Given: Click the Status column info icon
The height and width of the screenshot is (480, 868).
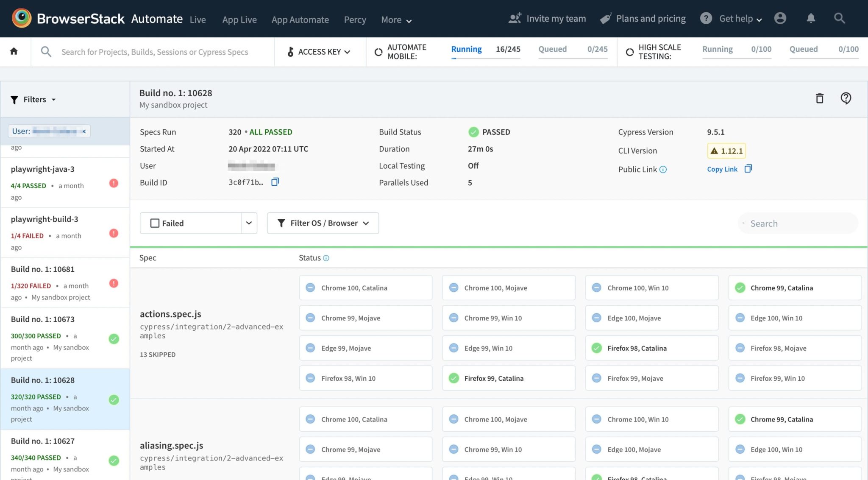Looking at the screenshot, I should 326,258.
